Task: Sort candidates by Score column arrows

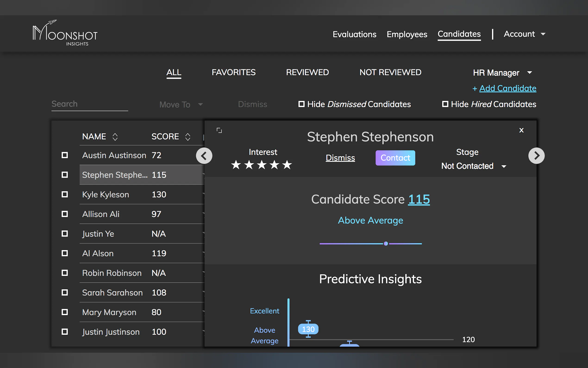Action: point(188,137)
